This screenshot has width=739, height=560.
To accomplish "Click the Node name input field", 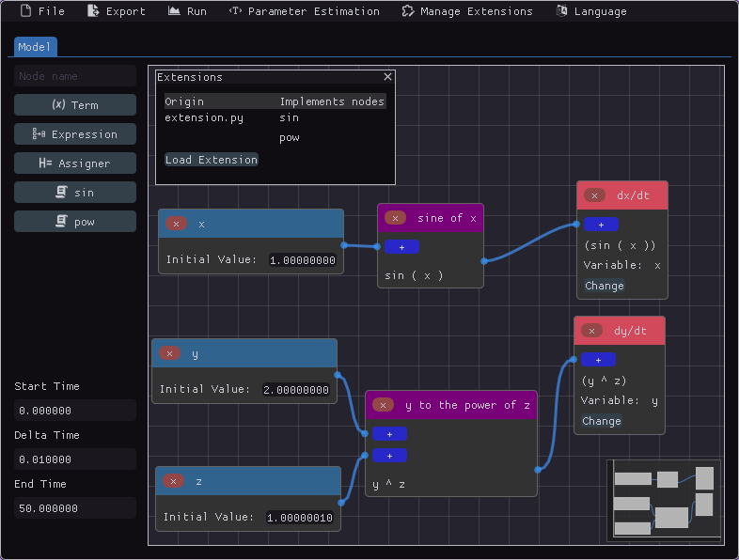I will tap(75, 76).
